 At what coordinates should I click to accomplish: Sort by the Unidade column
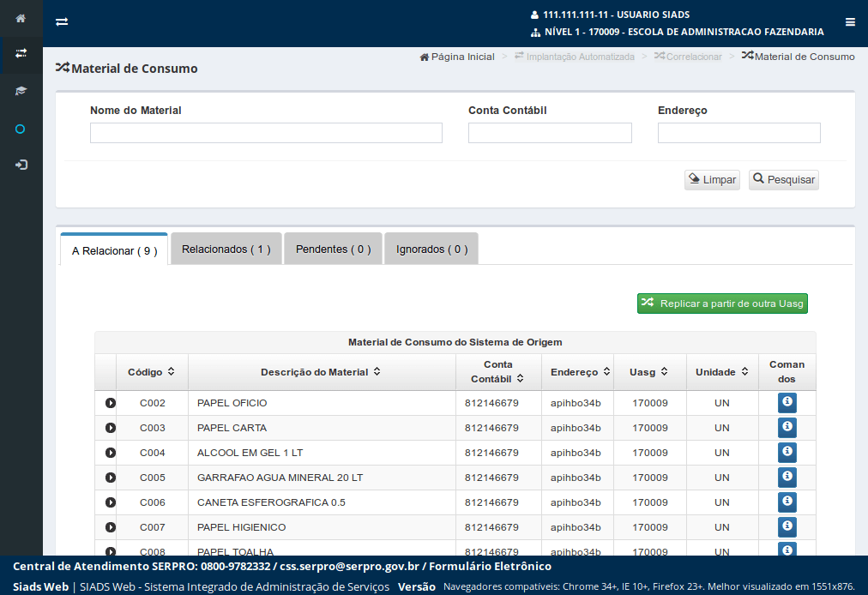coord(722,372)
